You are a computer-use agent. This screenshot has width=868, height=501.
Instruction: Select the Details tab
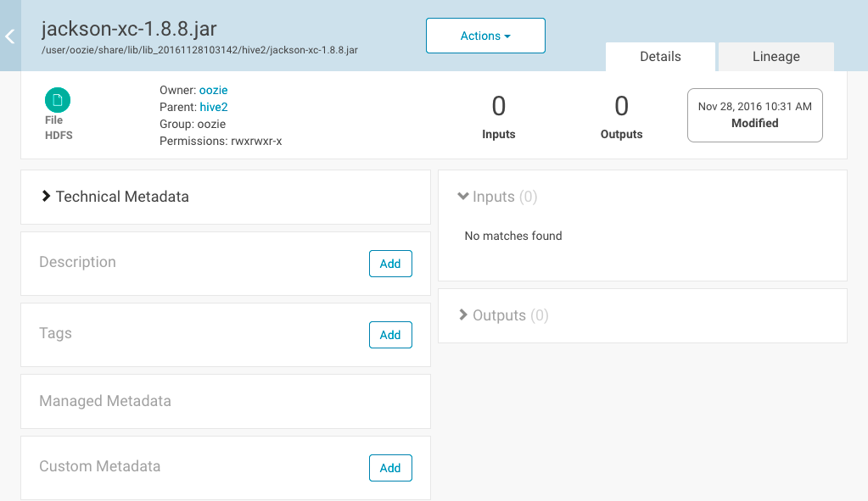660,57
